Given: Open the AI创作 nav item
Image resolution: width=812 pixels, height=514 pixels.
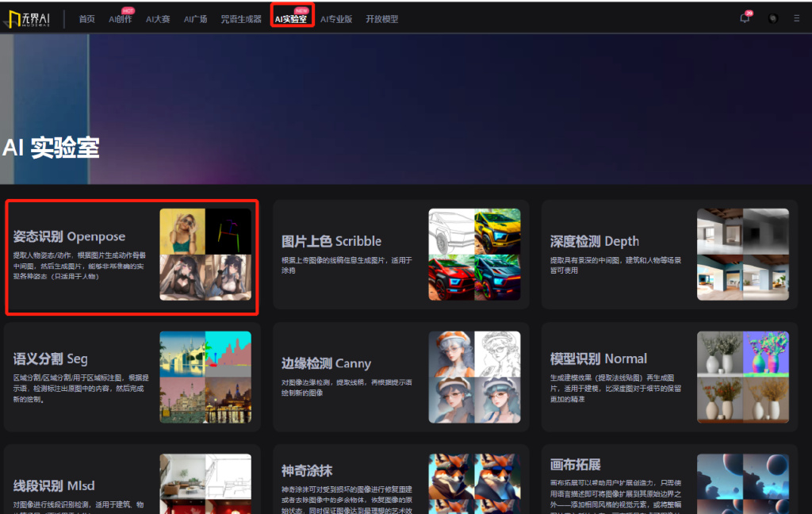Looking at the screenshot, I should tap(121, 19).
